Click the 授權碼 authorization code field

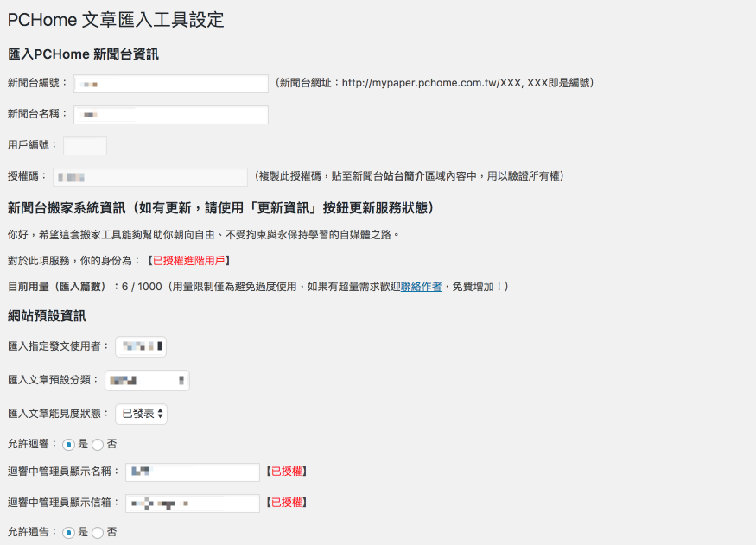coord(150,177)
